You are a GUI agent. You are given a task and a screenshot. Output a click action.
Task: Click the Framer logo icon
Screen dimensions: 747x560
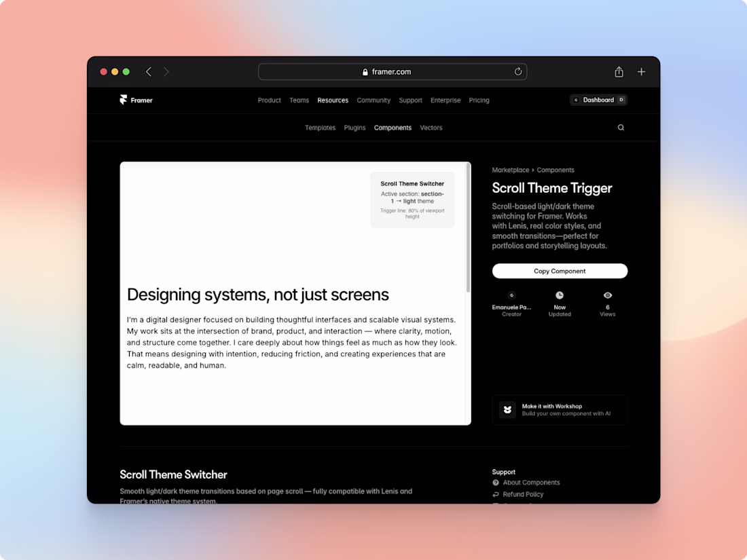pos(124,100)
